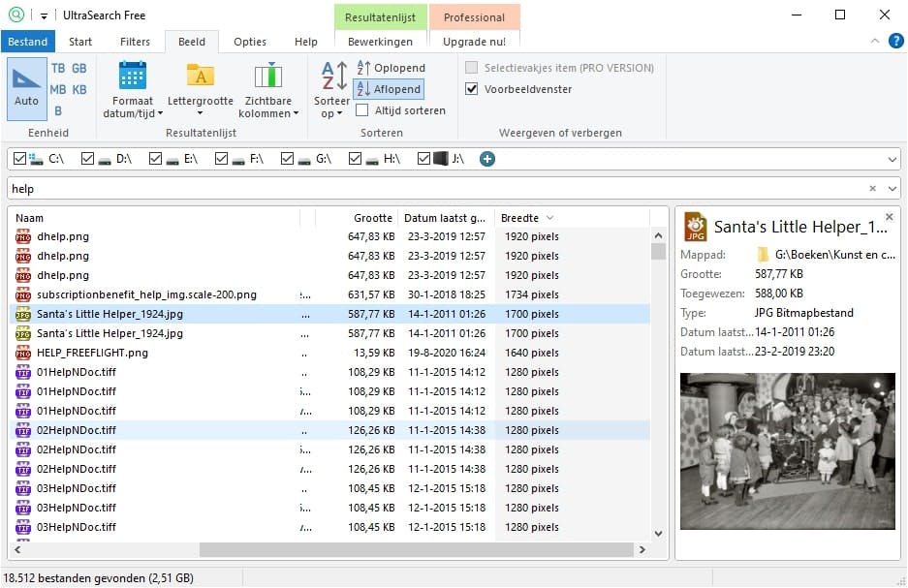Disable the Voorbeeldvenster checkbox

click(472, 89)
